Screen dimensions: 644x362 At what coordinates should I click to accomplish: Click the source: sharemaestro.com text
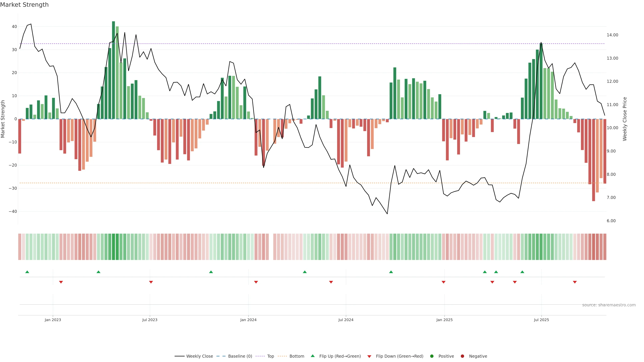(609, 305)
